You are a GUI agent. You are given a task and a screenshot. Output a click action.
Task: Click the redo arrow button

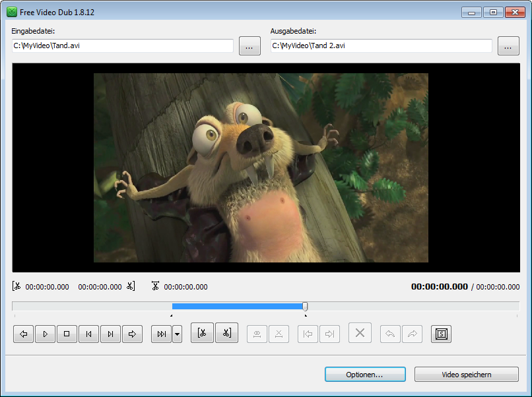pos(412,334)
